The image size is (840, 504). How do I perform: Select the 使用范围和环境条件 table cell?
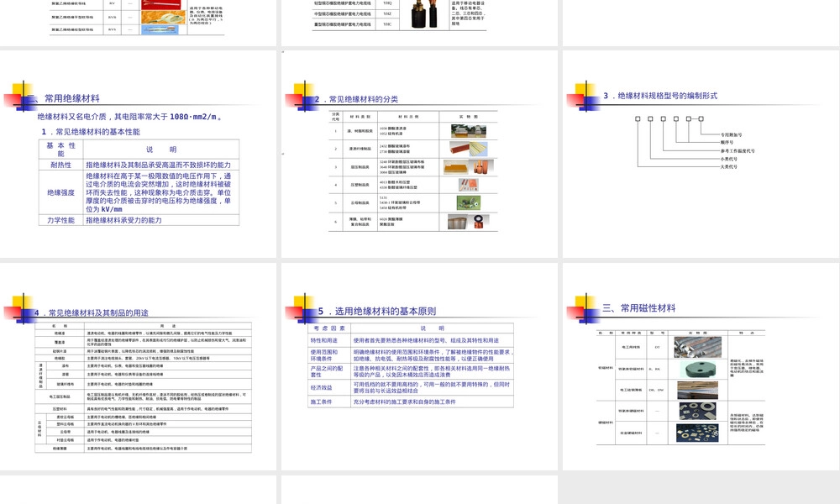click(x=329, y=355)
